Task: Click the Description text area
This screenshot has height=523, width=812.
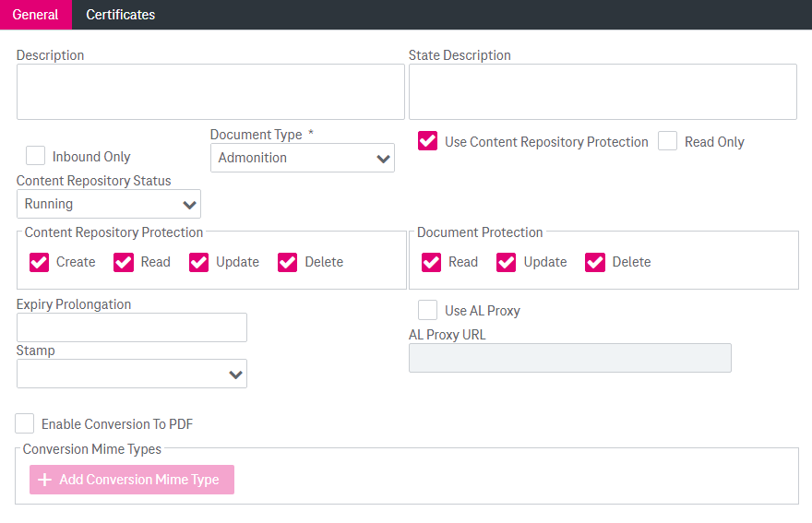Action: [x=210, y=91]
